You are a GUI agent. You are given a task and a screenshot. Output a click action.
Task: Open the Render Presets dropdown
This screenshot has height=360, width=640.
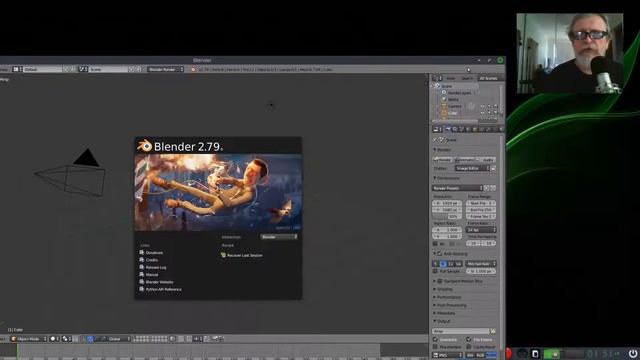[x=457, y=188]
